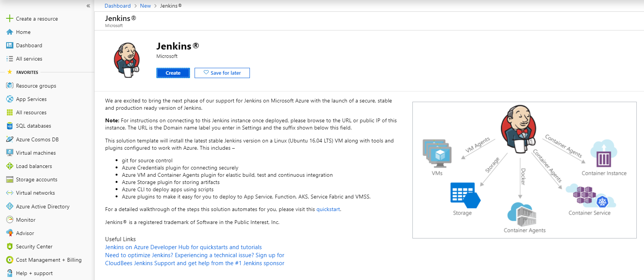The height and width of the screenshot is (280, 644).
Task: Click the Create a resource plus icon
Action: tap(10, 19)
